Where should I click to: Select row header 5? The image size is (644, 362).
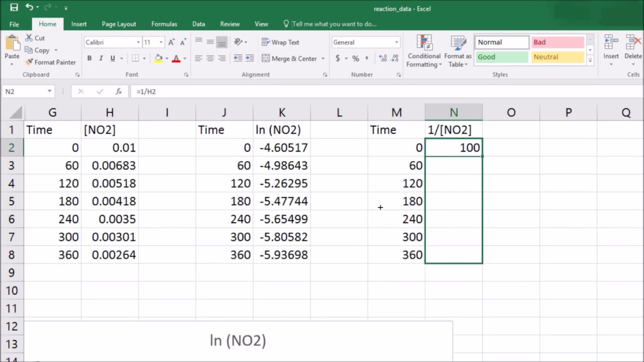click(x=12, y=201)
